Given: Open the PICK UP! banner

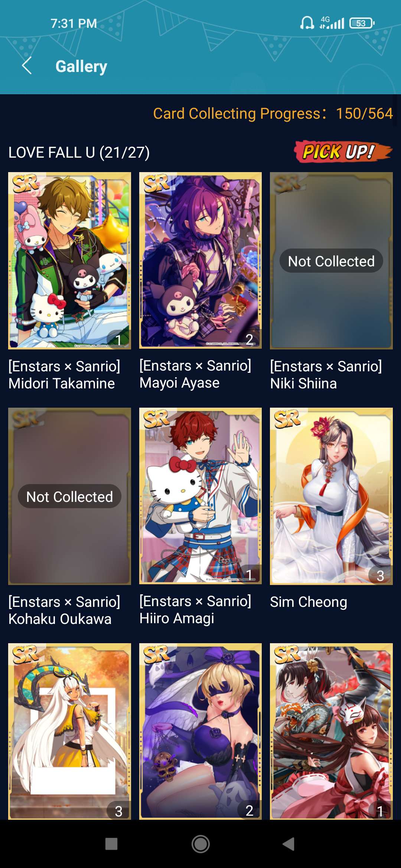Looking at the screenshot, I should (343, 152).
